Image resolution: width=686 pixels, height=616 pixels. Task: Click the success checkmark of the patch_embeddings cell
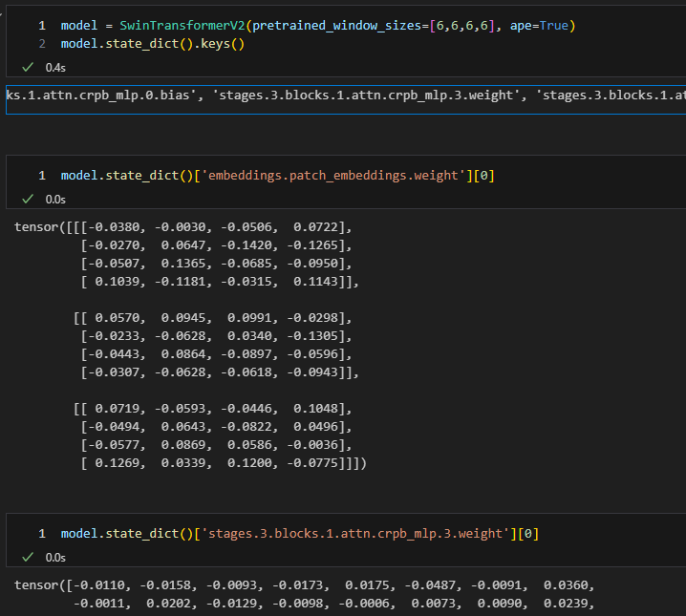pos(28,200)
